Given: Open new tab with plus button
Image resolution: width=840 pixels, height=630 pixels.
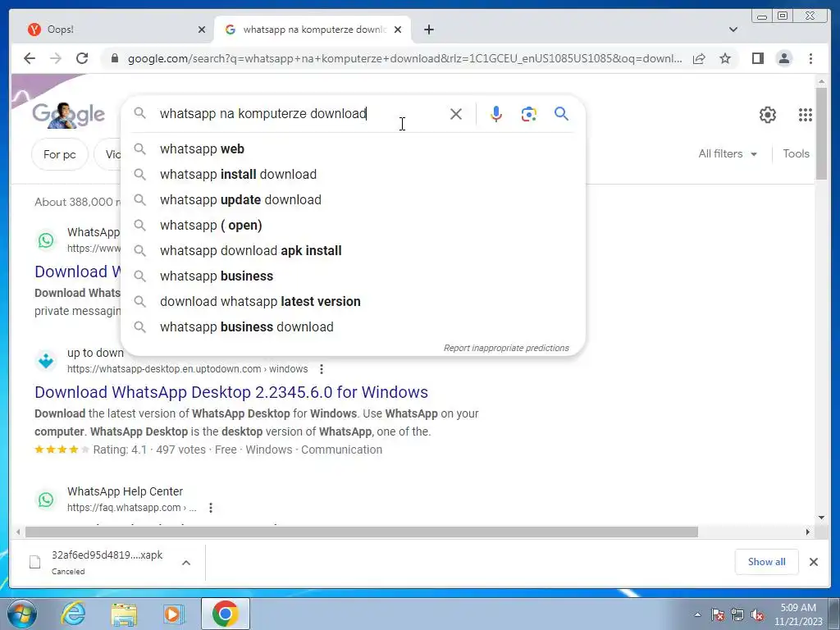Looking at the screenshot, I should pyautogui.click(x=428, y=30).
